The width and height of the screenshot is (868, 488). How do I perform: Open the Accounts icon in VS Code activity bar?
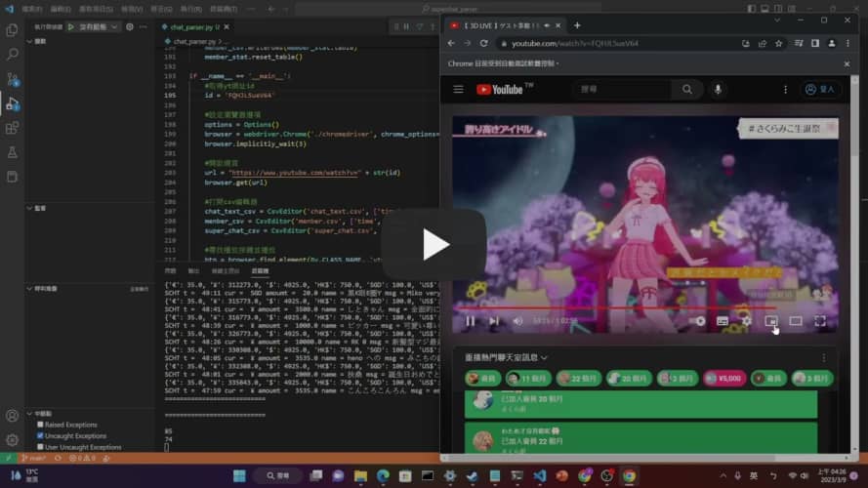click(12, 416)
